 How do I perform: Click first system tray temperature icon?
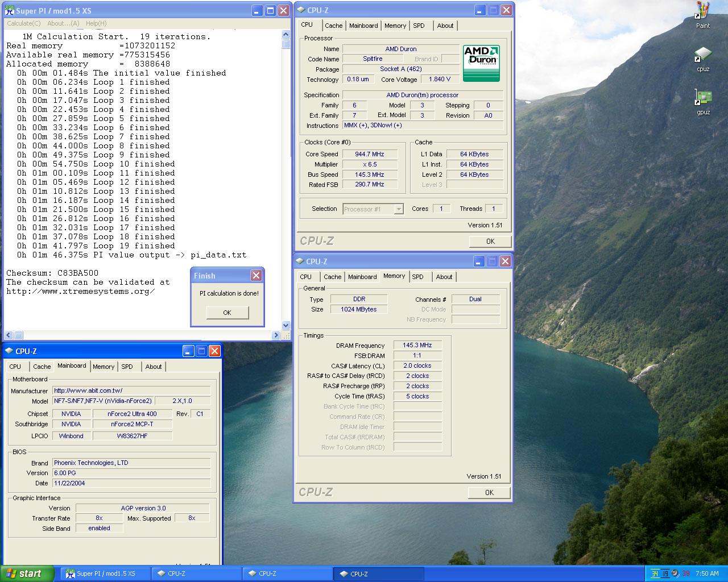pyautogui.click(x=655, y=573)
